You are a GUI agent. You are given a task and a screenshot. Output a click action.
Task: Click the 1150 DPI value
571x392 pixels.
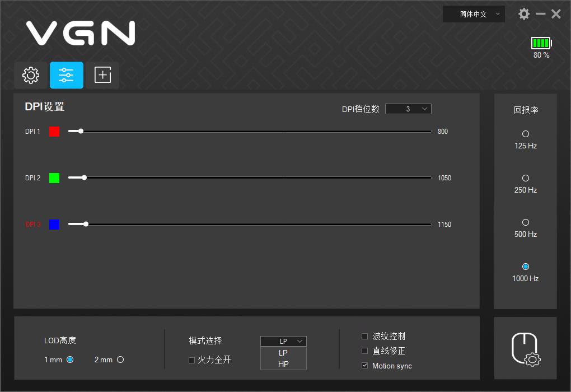point(444,225)
